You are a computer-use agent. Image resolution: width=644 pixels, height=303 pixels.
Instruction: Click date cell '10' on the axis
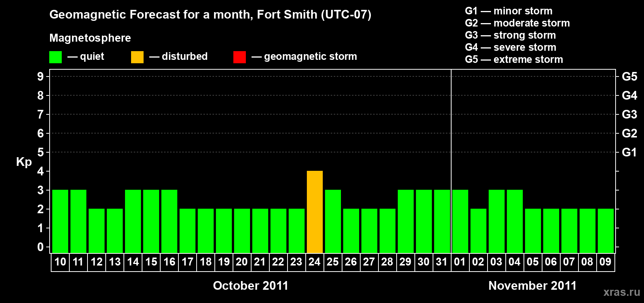[60, 262]
